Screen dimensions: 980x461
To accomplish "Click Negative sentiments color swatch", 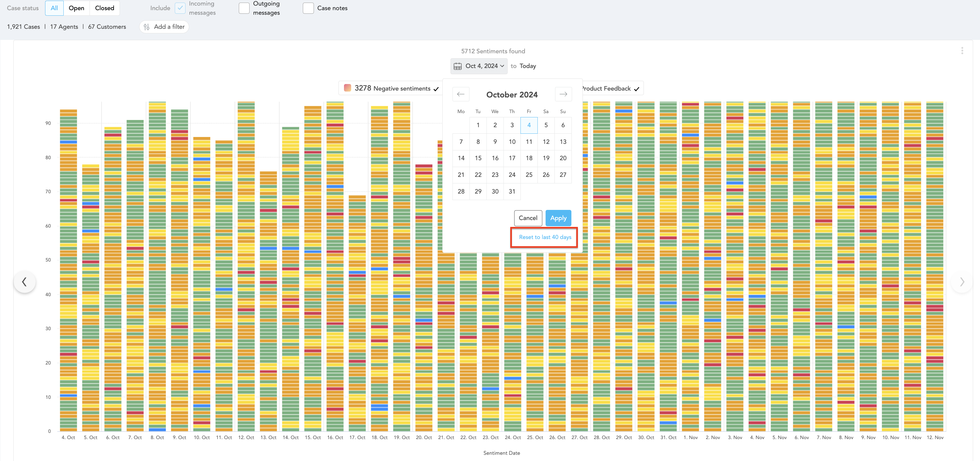I will point(347,88).
